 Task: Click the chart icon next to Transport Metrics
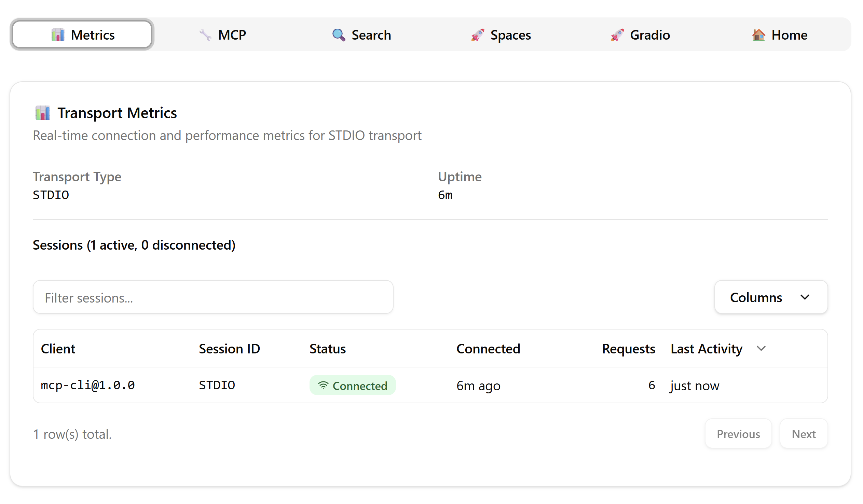click(x=43, y=113)
